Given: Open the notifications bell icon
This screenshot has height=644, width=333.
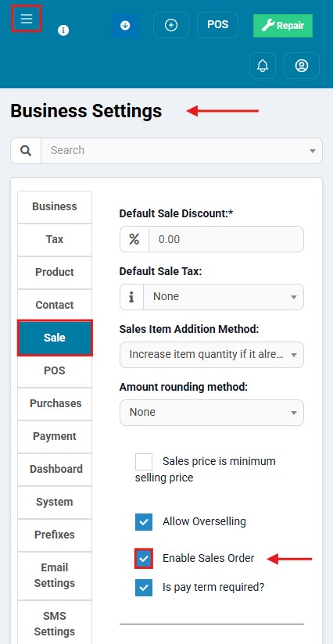Looking at the screenshot, I should tap(263, 66).
